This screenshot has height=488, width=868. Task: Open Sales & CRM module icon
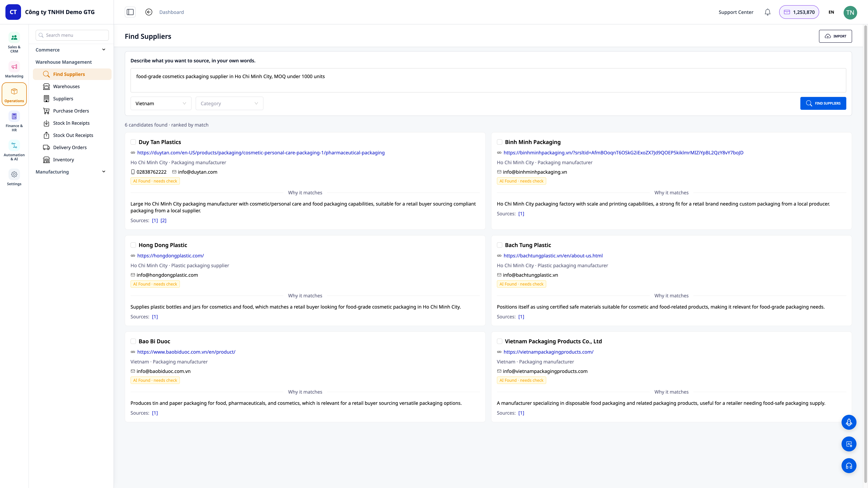click(14, 38)
